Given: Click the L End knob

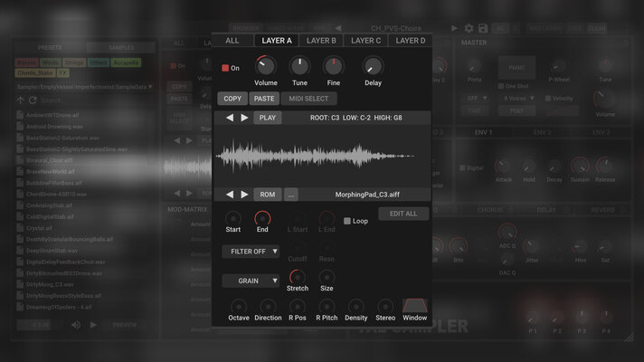Looking at the screenshot, I should (327, 219).
